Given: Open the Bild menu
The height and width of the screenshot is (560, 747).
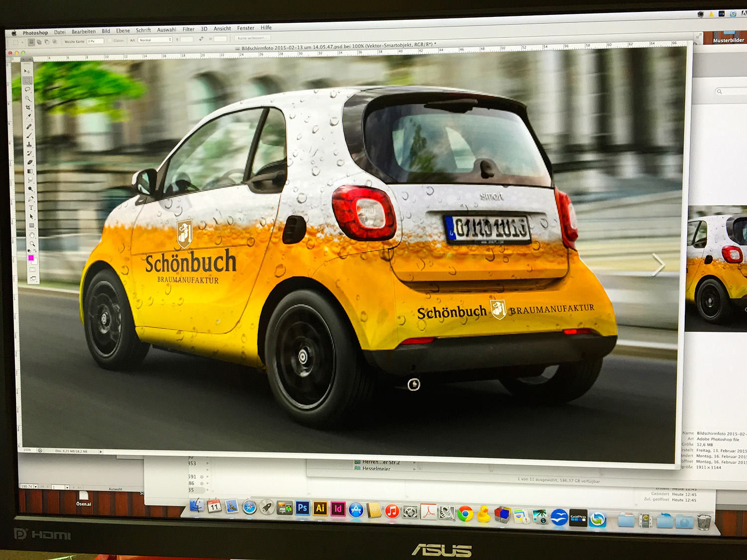Looking at the screenshot, I should (106, 31).
